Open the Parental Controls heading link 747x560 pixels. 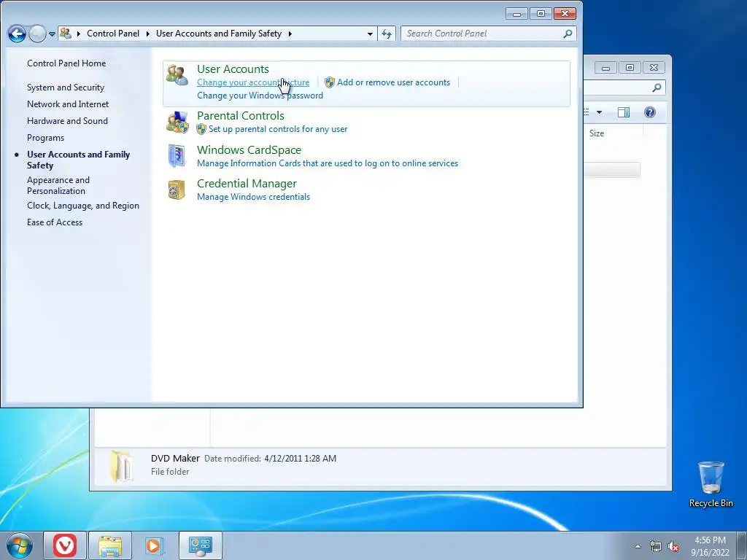pyautogui.click(x=241, y=116)
